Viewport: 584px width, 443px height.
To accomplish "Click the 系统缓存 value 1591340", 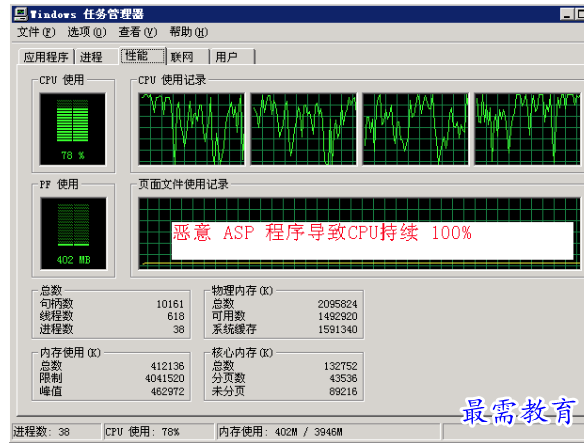I will tap(337, 329).
